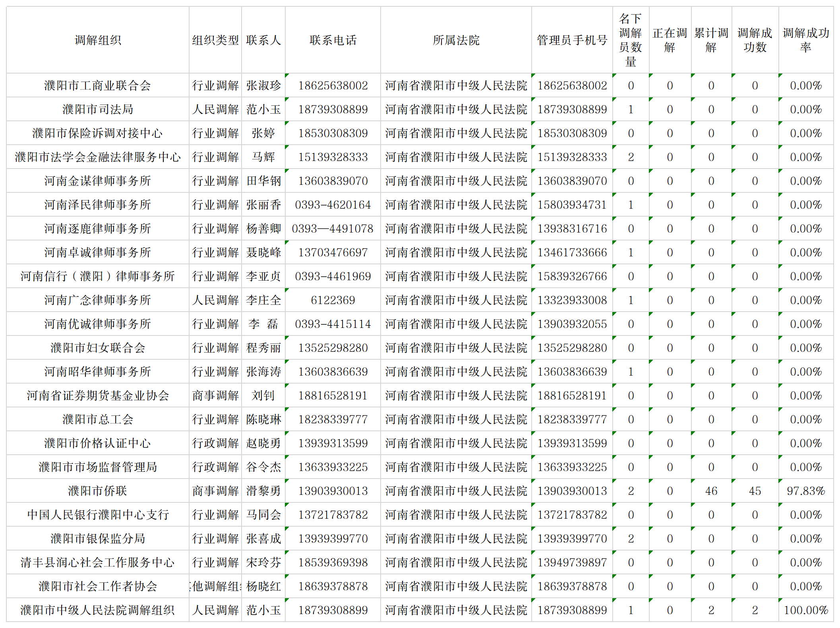Click admin phone 13323933008
Image resolution: width=840 pixels, height=628 pixels.
572,300
